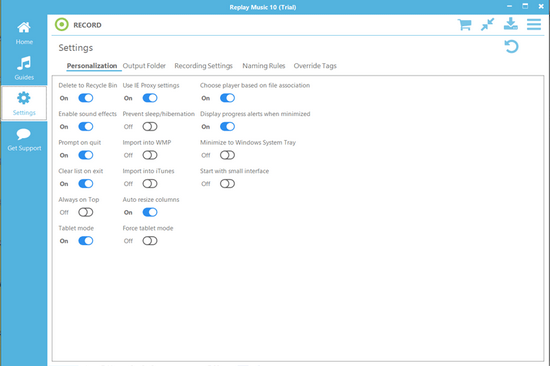Reset settings with the circular arrow icon

pyautogui.click(x=511, y=47)
